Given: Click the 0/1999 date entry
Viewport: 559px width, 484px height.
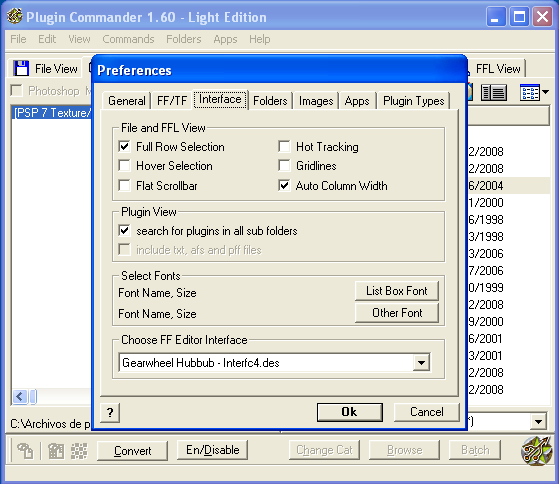Looking at the screenshot, I should 486,288.
